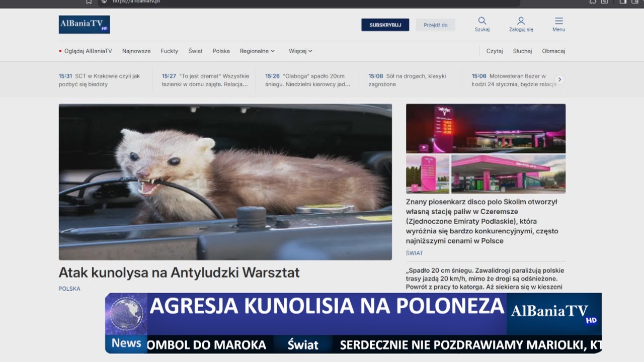Open 15:27 story To jest dramat
The width and height of the screenshot is (644, 362).
coord(205,80)
